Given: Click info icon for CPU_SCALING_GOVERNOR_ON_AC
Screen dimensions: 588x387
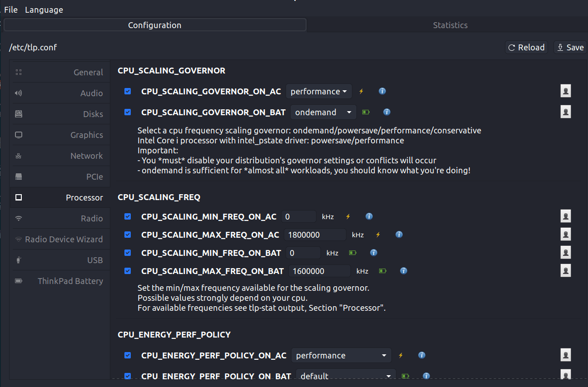Looking at the screenshot, I should coord(382,91).
